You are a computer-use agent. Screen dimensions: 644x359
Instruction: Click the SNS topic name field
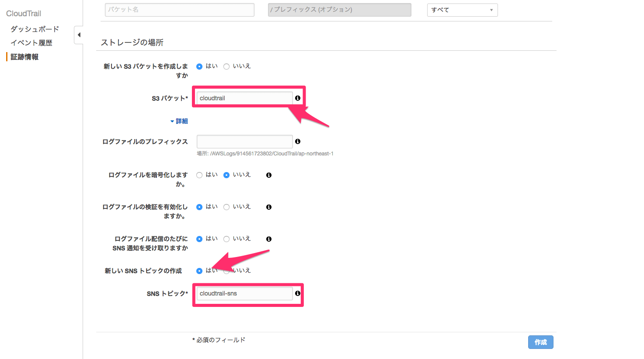click(x=244, y=293)
